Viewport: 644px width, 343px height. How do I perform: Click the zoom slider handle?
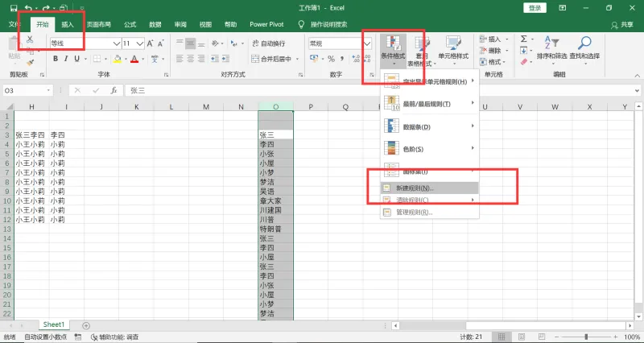(x=586, y=337)
